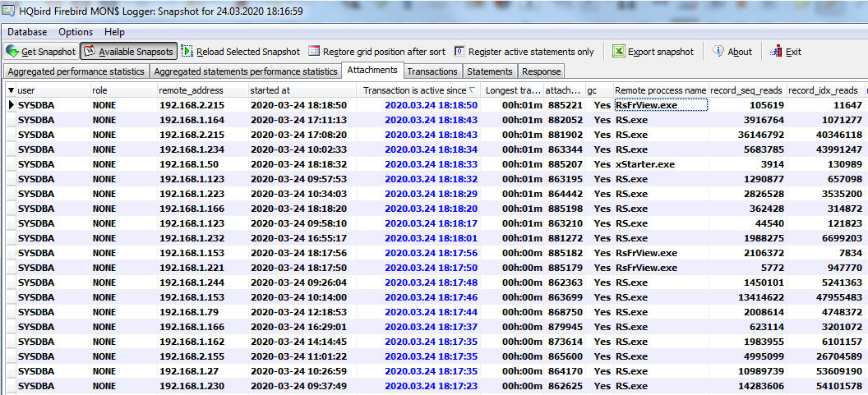This screenshot has width=868, height=395.
Task: Open the Help menu
Action: click(114, 32)
